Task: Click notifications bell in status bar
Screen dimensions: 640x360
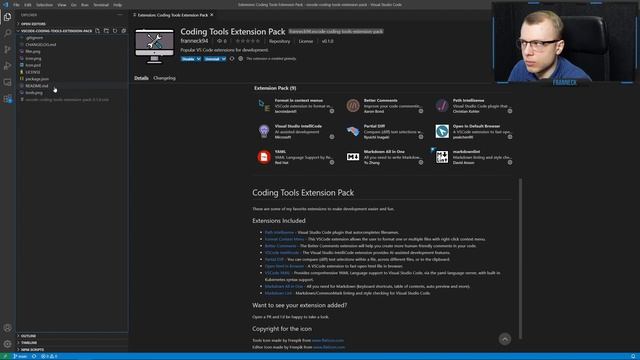Action: point(633,356)
